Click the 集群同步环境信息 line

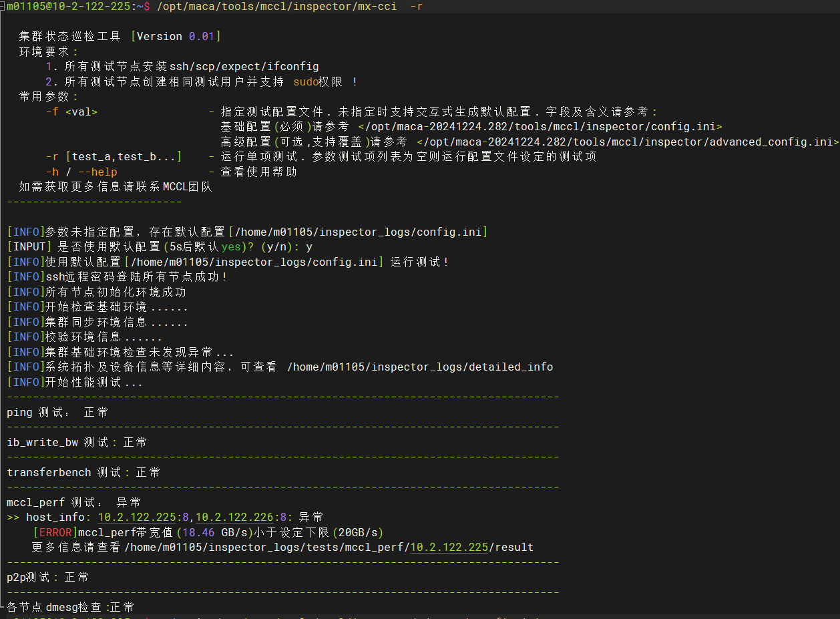97,323
